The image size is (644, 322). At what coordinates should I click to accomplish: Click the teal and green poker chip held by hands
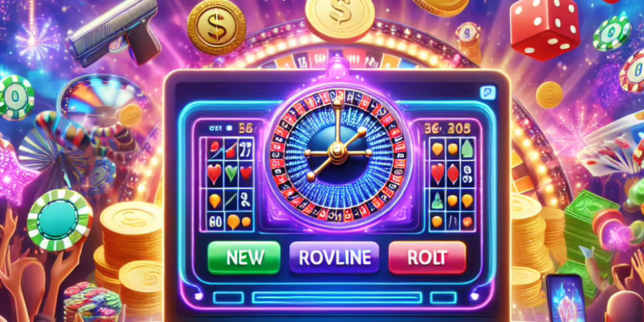[60, 220]
